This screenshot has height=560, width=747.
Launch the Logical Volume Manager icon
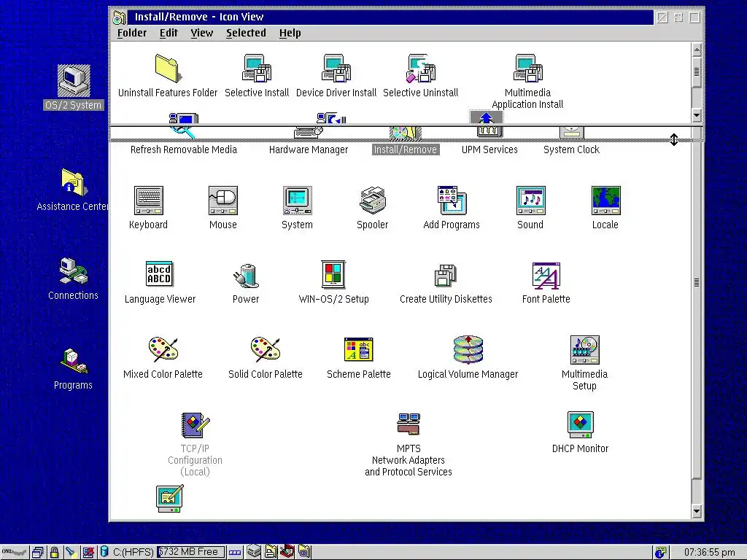tap(468, 349)
